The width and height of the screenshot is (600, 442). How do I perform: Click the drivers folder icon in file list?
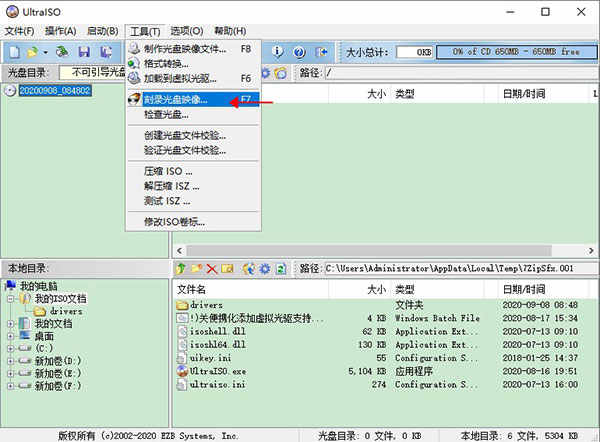(182, 305)
